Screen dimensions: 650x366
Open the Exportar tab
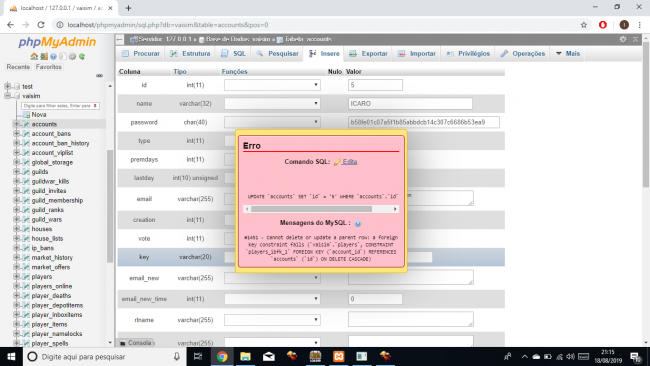369,53
